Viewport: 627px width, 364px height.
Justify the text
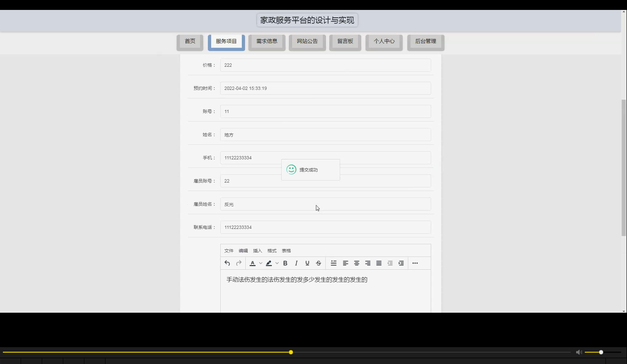click(x=379, y=263)
